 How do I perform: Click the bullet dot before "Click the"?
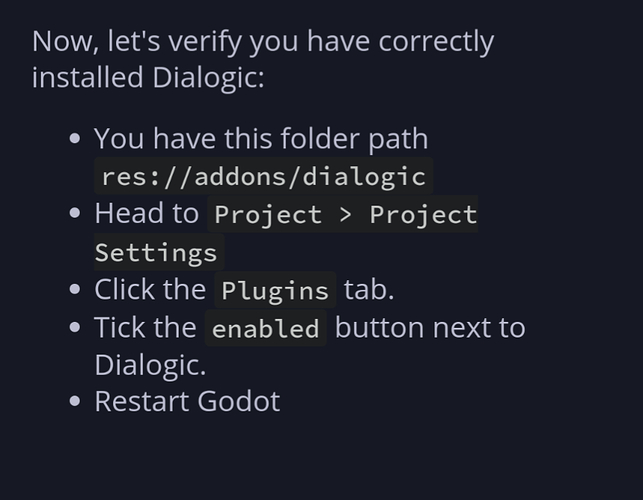coord(75,291)
